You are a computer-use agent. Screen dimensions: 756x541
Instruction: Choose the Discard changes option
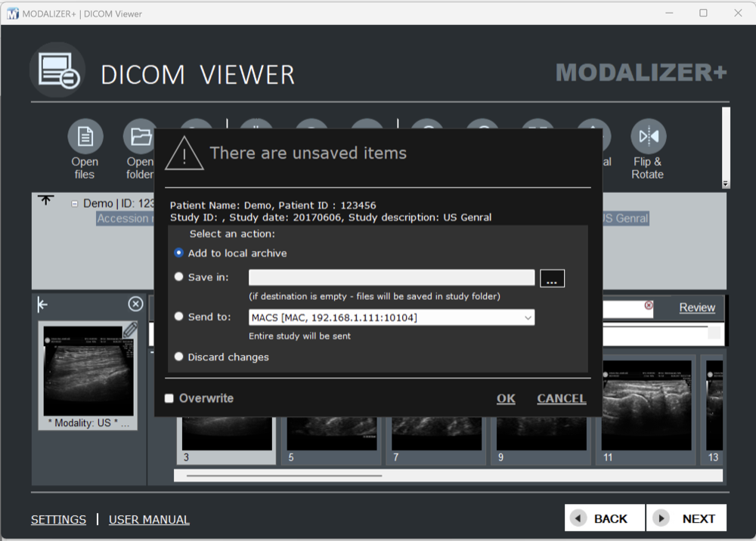pyautogui.click(x=179, y=357)
